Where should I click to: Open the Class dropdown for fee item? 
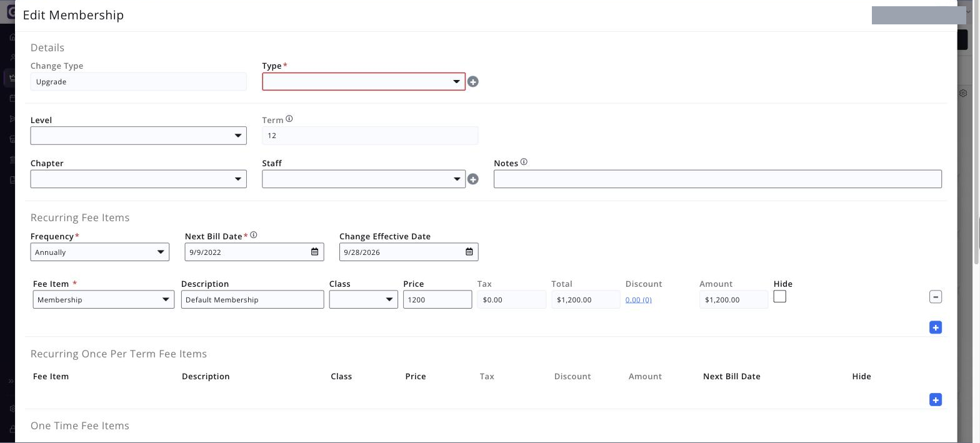pyautogui.click(x=364, y=299)
